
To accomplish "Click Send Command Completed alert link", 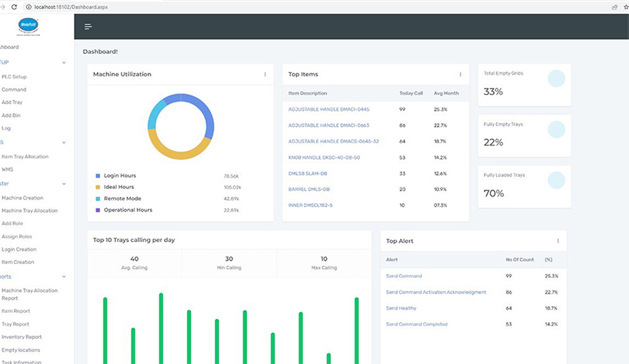I will [416, 324].
